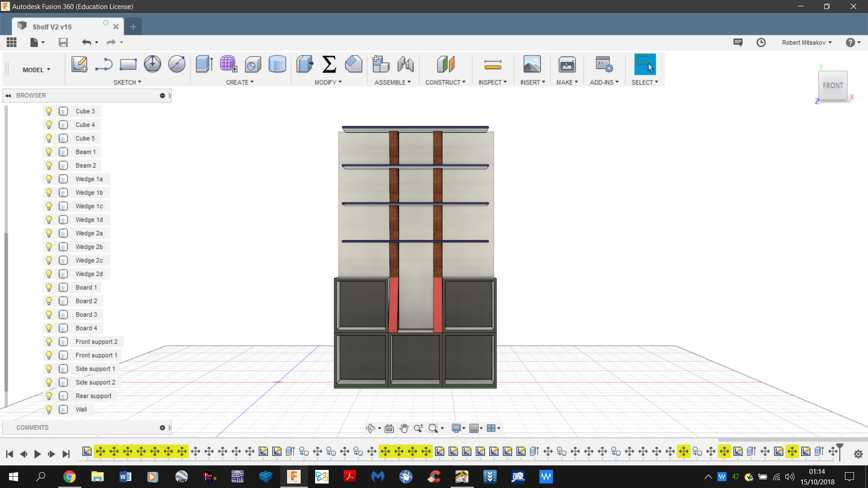868x488 pixels.
Task: Click the first sketch feature in timeline
Action: [87, 451]
